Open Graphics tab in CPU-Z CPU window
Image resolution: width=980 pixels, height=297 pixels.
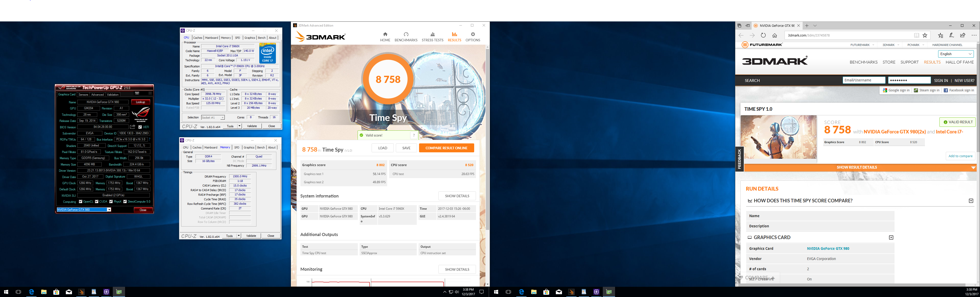tap(250, 38)
